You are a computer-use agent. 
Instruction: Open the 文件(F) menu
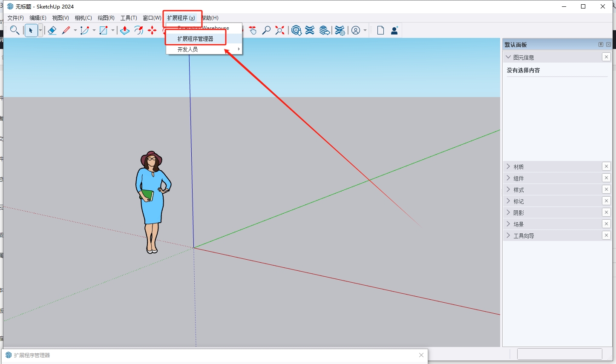click(x=16, y=18)
